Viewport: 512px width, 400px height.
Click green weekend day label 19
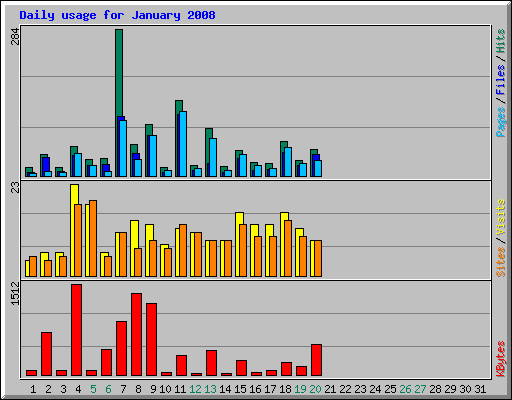300,389
